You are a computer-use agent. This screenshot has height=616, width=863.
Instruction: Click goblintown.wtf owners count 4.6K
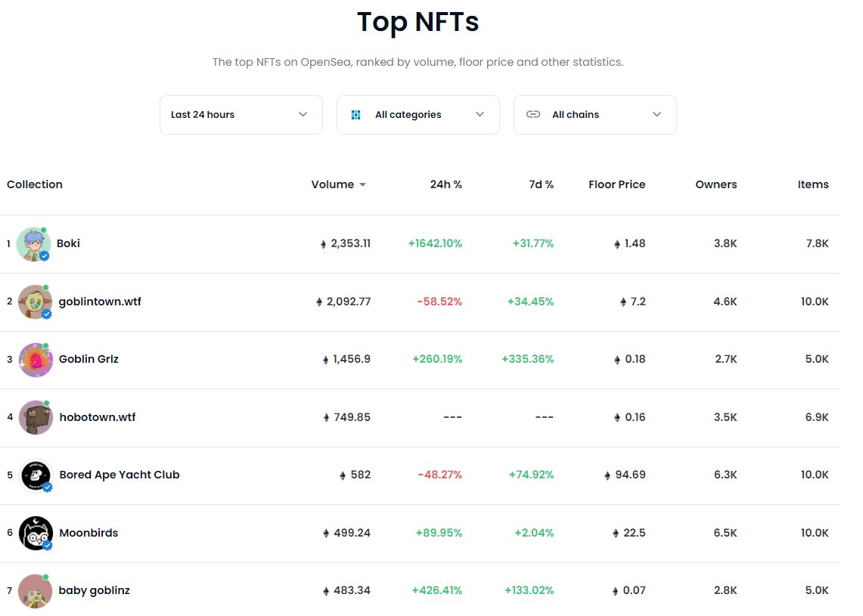[x=725, y=302]
